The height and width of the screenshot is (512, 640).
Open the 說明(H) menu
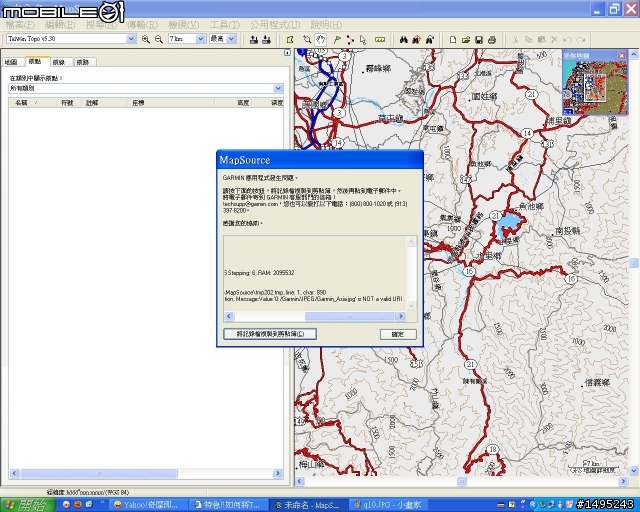pos(326,24)
